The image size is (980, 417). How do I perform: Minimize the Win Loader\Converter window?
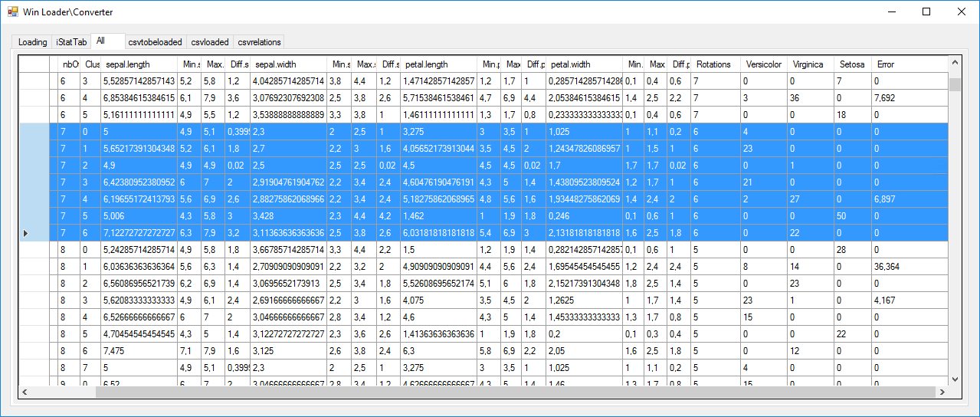pos(890,11)
